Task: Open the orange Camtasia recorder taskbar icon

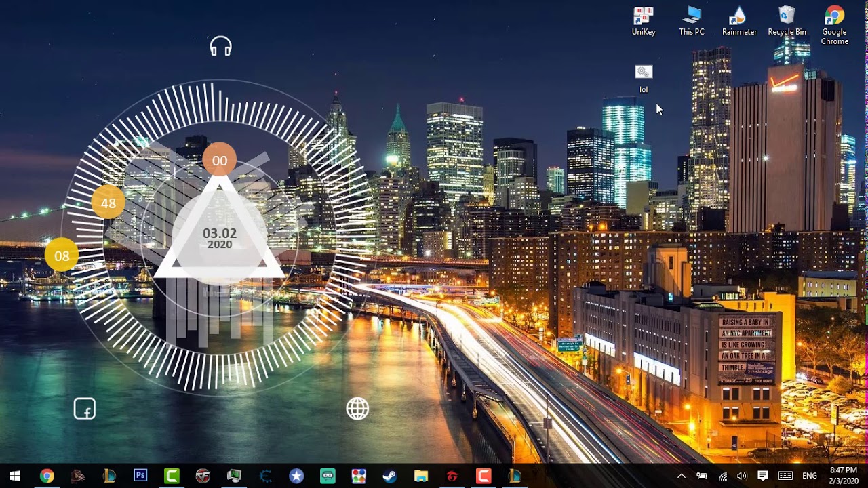Action: coord(484,476)
